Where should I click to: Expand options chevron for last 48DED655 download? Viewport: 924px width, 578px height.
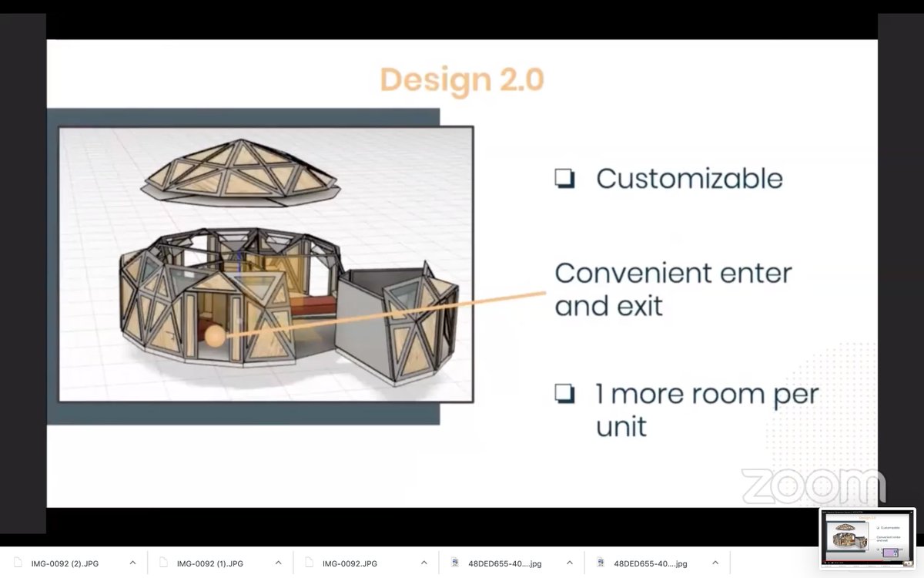click(x=715, y=563)
